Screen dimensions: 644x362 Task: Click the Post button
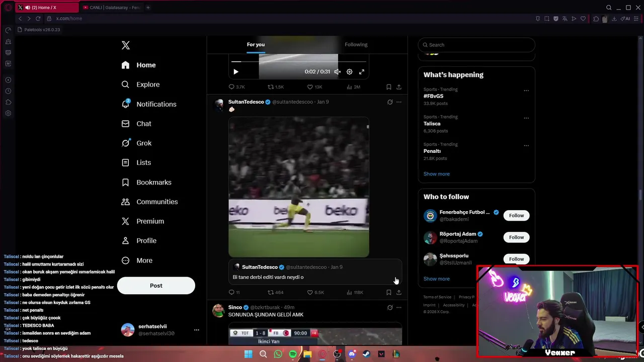tap(156, 286)
